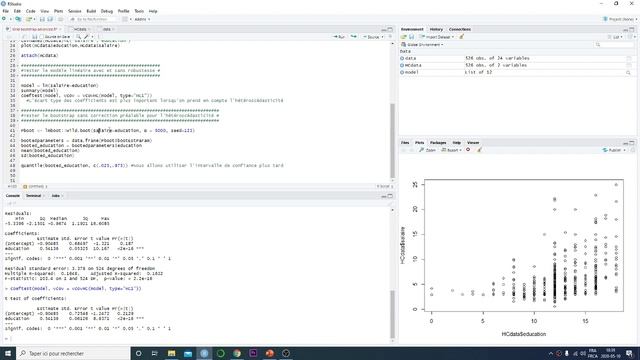
Task: Clear all plots with the broom icon
Action: [480, 150]
